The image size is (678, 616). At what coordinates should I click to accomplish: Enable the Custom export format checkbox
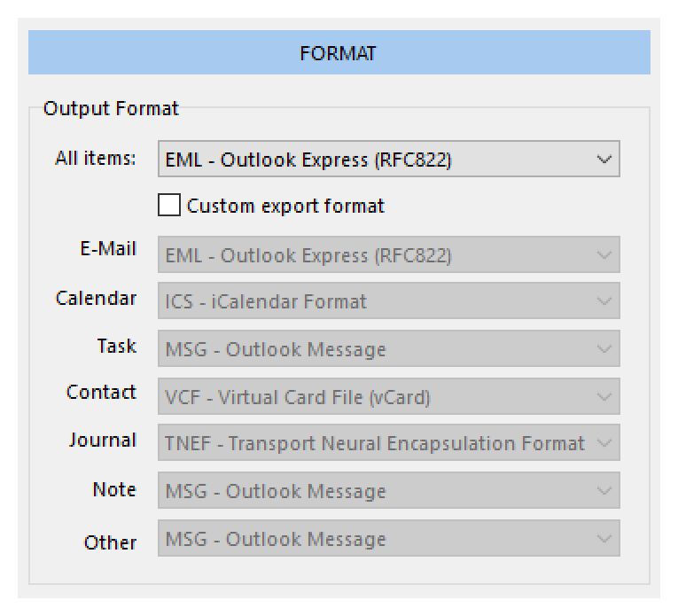pos(168,206)
